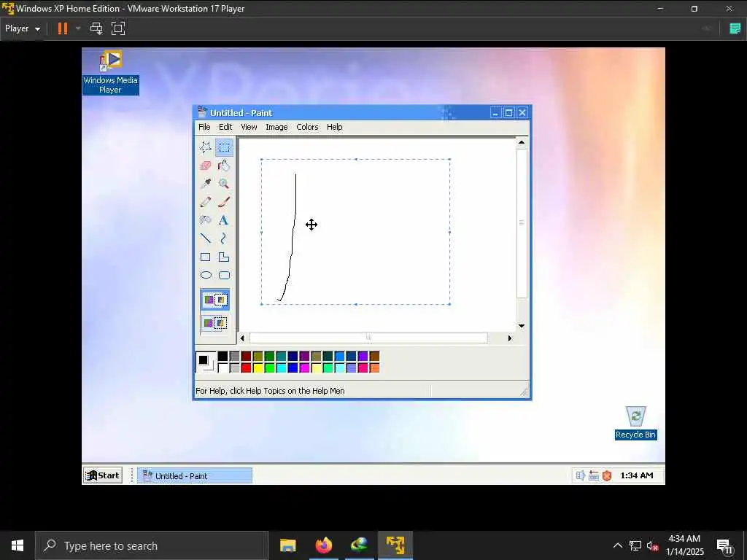This screenshot has height=560, width=747.
Task: Click Send Ctrl+Alt+Del VMware toolbar icon
Action: coord(96,28)
